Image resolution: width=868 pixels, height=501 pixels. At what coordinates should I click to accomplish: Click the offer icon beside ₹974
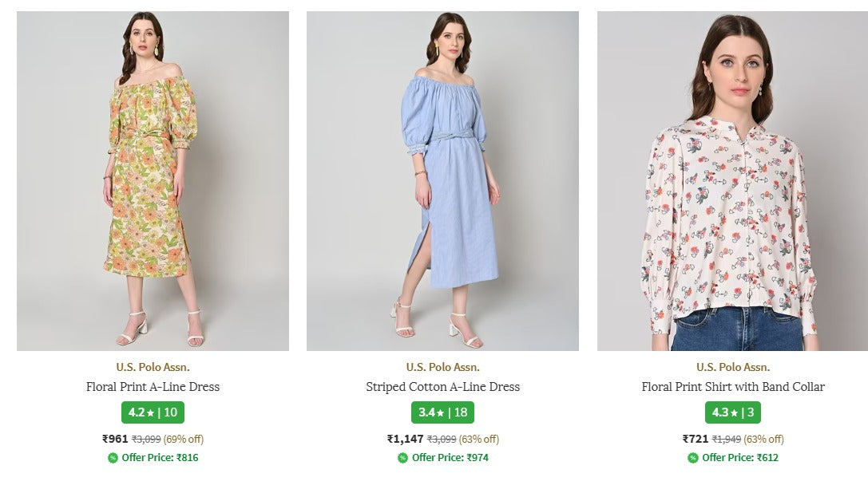pos(402,458)
